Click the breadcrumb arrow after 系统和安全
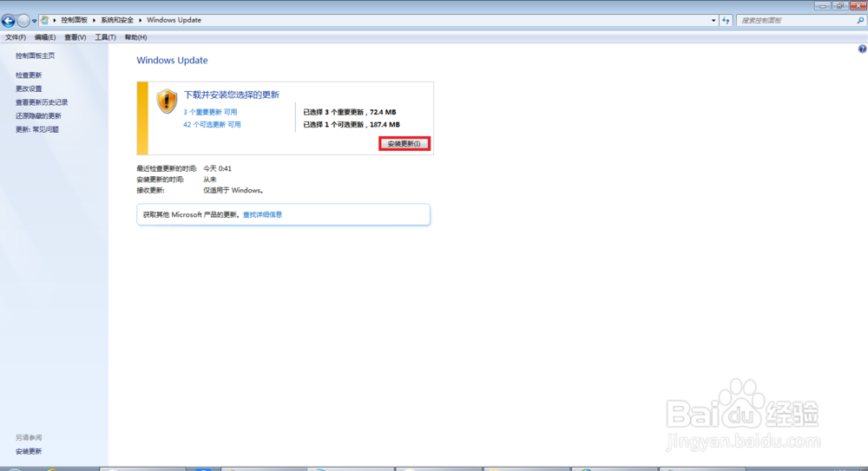 (x=140, y=20)
